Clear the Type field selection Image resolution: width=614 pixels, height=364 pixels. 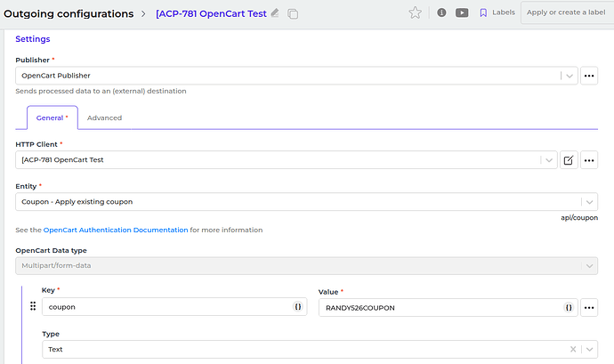572,350
